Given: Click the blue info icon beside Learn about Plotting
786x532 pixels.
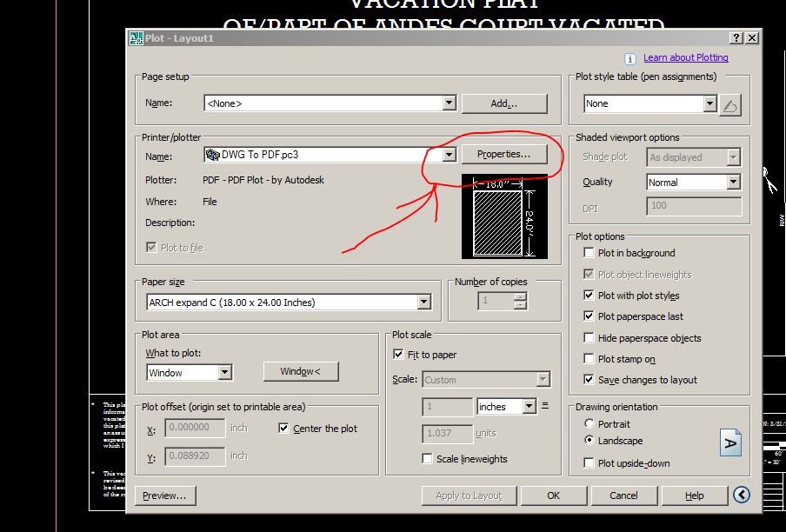Looking at the screenshot, I should 629,57.
